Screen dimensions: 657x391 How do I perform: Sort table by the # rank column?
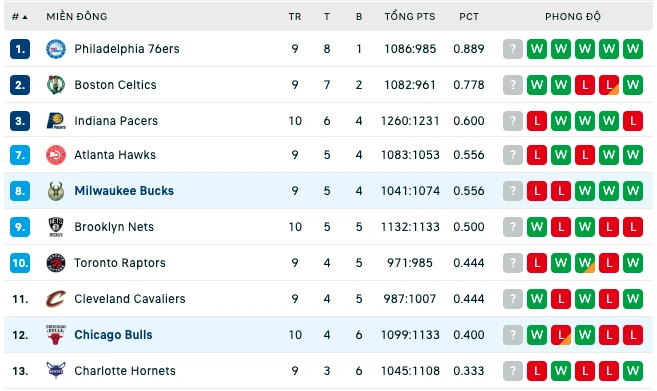point(20,17)
